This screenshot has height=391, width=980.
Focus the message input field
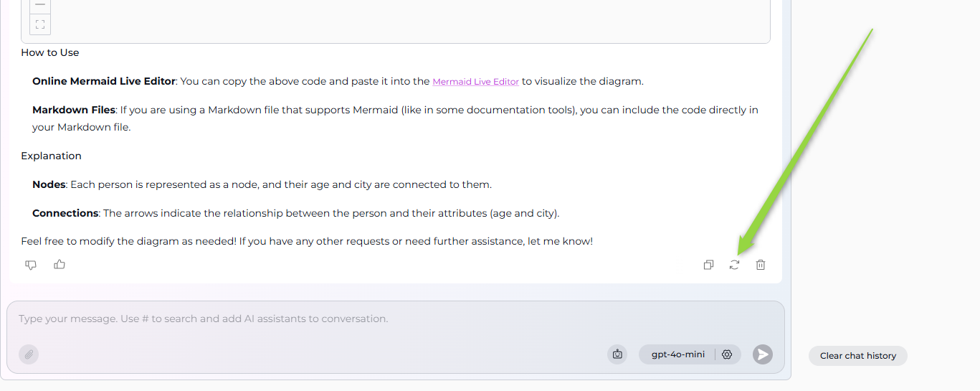[396, 319]
